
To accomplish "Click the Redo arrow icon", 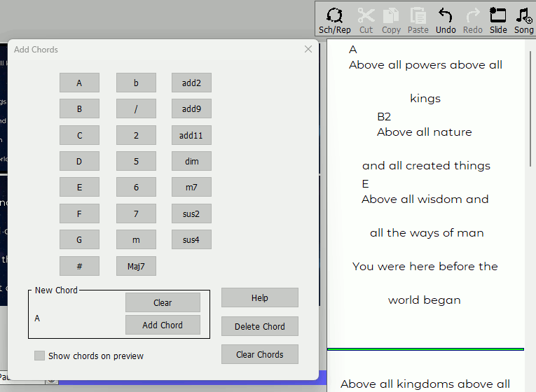I will point(473,20).
